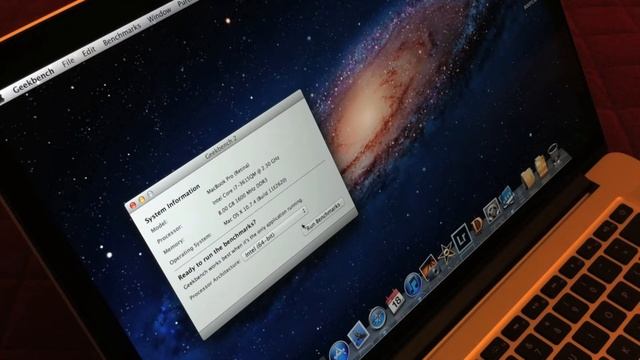The height and width of the screenshot is (360, 640).
Task: Launch the App Store from the Dock
Action: click(x=339, y=350)
